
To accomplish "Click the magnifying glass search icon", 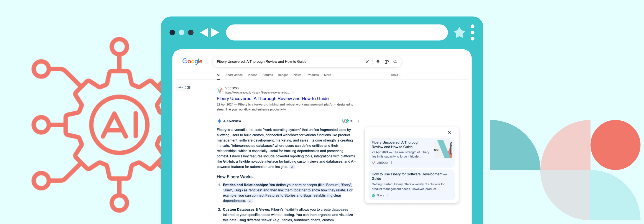I will [x=396, y=61].
